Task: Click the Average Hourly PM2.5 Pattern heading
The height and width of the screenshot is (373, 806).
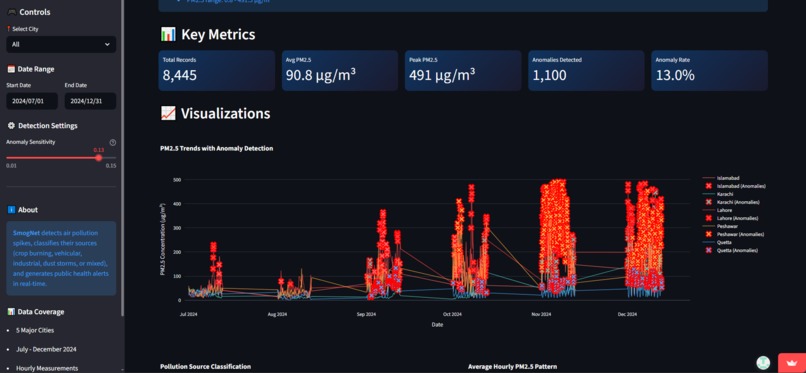Action: pos(512,366)
